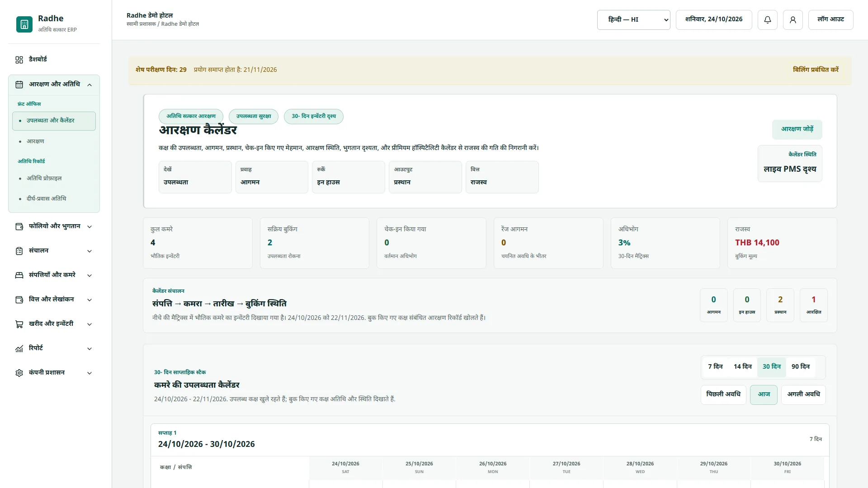Image resolution: width=868 pixels, height=488 pixels.
Task: Click the Radhe building logo icon
Action: point(24,24)
